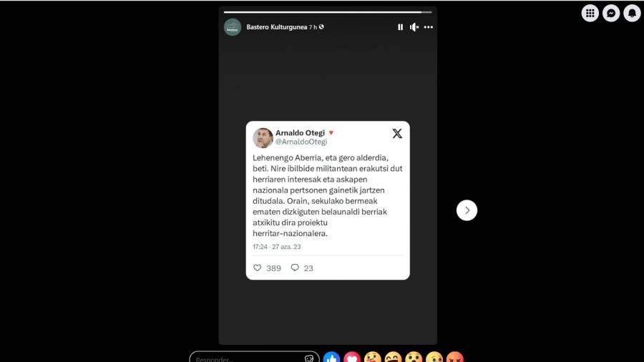The height and width of the screenshot is (362, 644).
Task: Click the story progress bar at top
Action: (x=328, y=12)
